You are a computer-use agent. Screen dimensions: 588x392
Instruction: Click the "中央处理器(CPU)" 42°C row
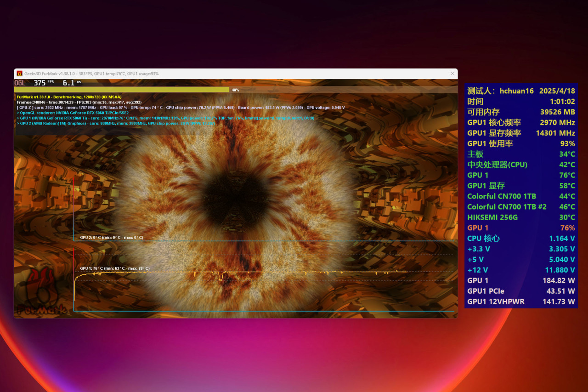pos(521,165)
